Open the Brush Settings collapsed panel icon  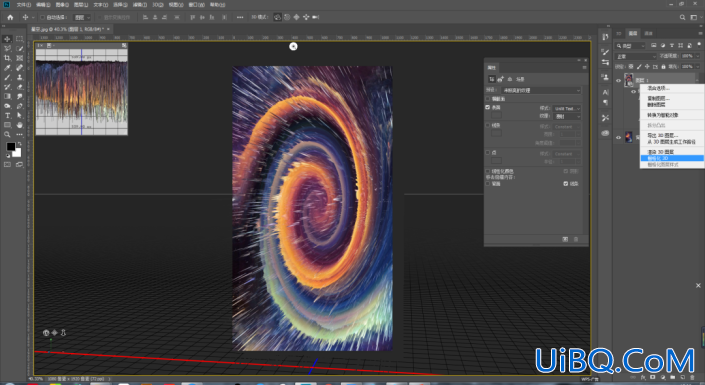(605, 52)
